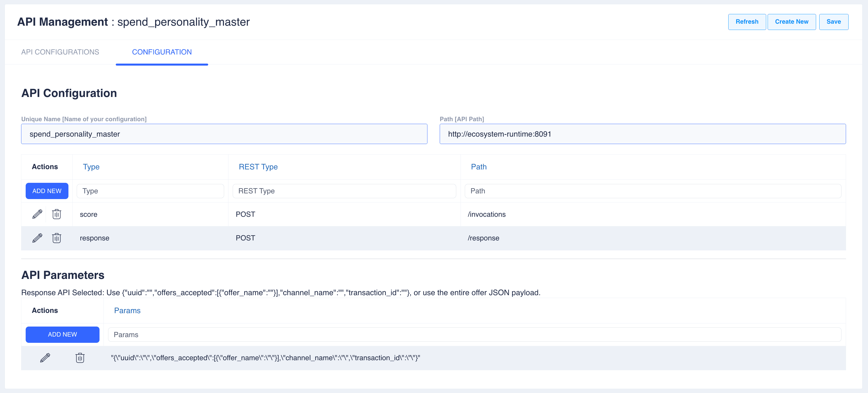Edit the response row with pencil icon
This screenshot has height=393, width=868.
tap(37, 238)
